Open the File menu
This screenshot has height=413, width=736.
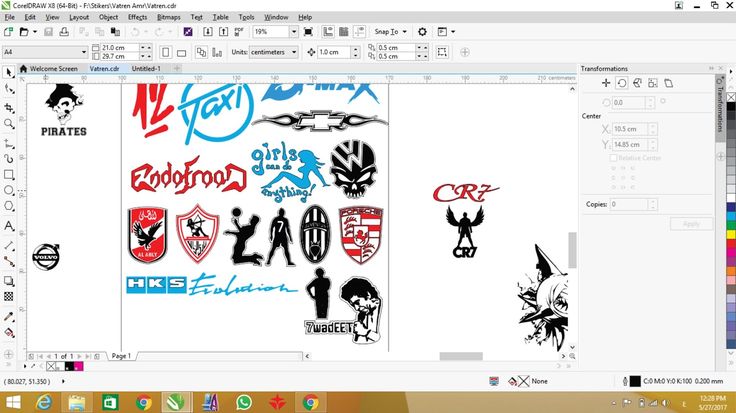point(9,17)
